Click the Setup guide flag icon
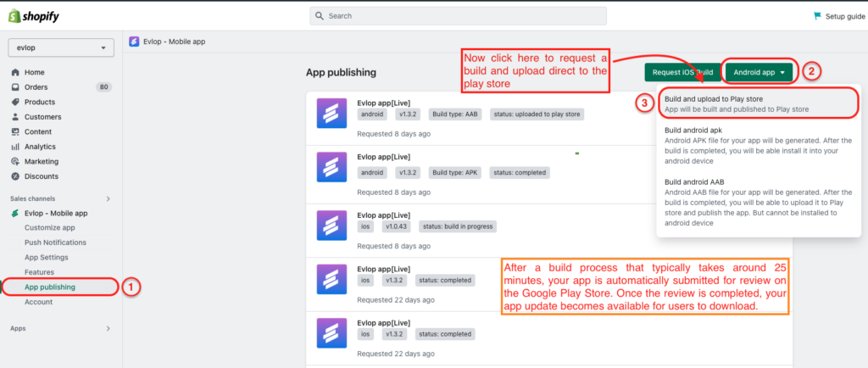Viewport: 868px width, 368px height. tap(818, 16)
